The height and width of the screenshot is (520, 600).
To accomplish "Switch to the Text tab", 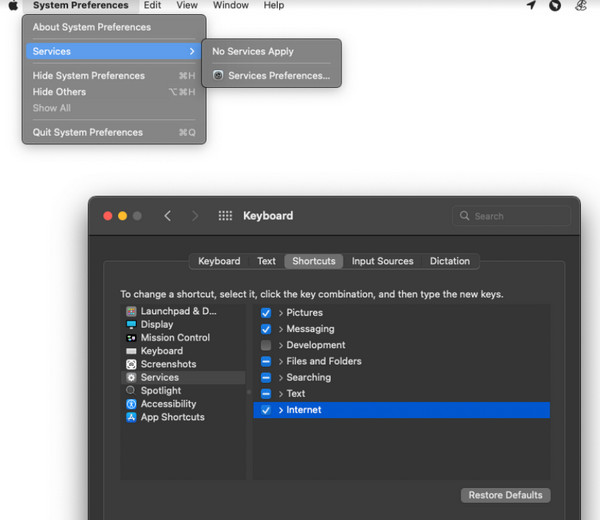I will (266, 261).
